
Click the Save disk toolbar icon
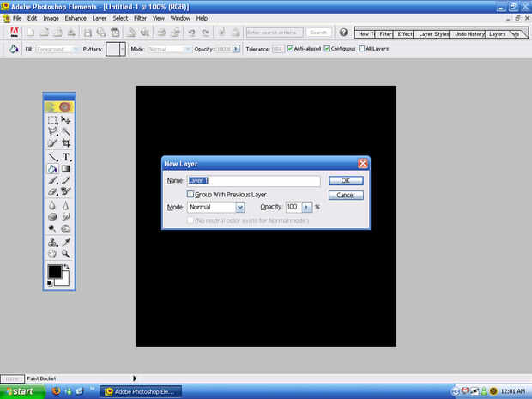(88, 33)
